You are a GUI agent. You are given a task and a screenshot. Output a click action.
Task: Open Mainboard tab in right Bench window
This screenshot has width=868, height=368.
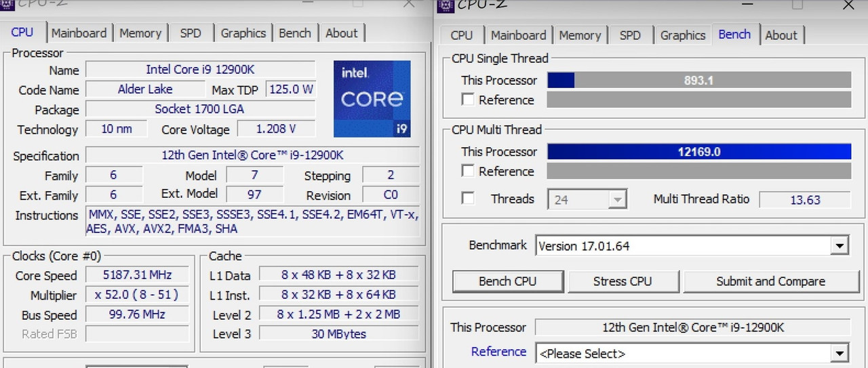(518, 35)
